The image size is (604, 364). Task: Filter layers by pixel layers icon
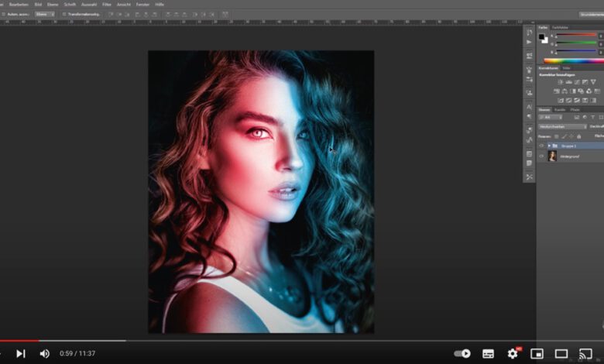tap(577, 117)
